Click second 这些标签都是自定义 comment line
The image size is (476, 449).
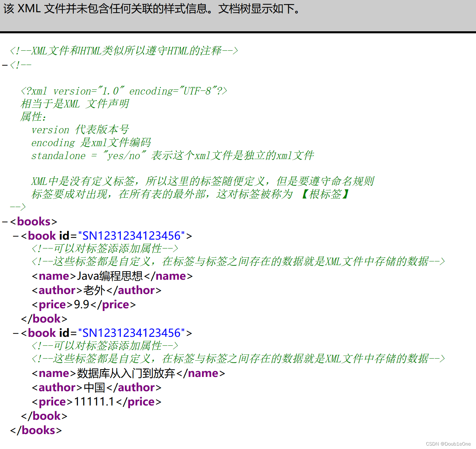pyautogui.click(x=238, y=359)
